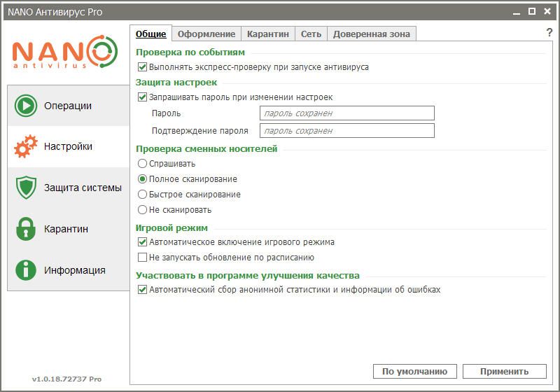Select the Спрашивать radio option
This screenshot has width=560, height=392.
(x=143, y=164)
